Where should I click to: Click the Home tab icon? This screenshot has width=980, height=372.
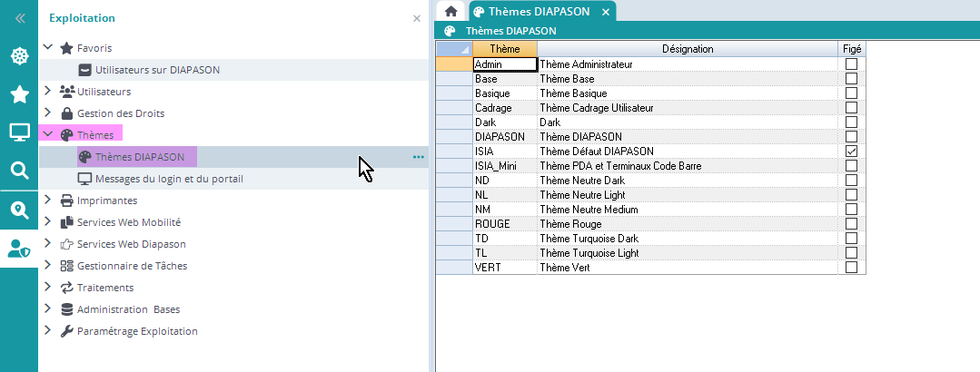[450, 12]
